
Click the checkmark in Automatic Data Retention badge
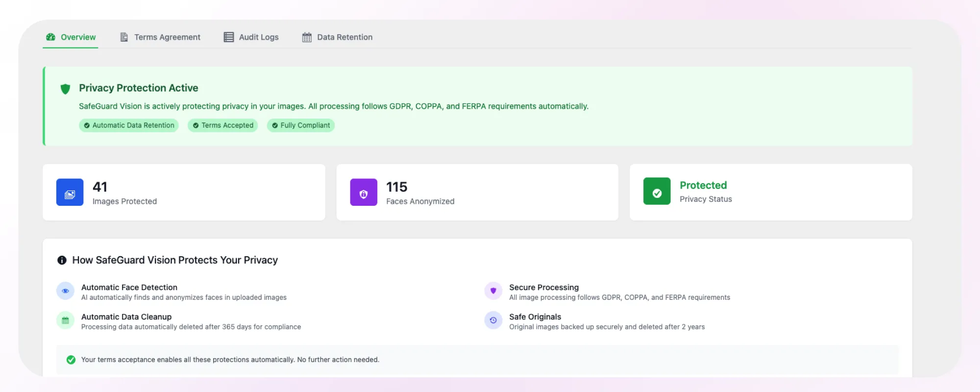tap(87, 125)
